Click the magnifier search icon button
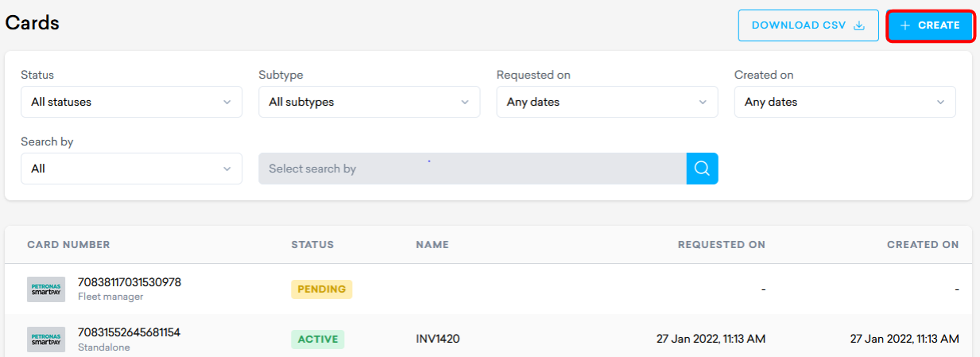Screen dimensions: 980x357 tap(702, 169)
